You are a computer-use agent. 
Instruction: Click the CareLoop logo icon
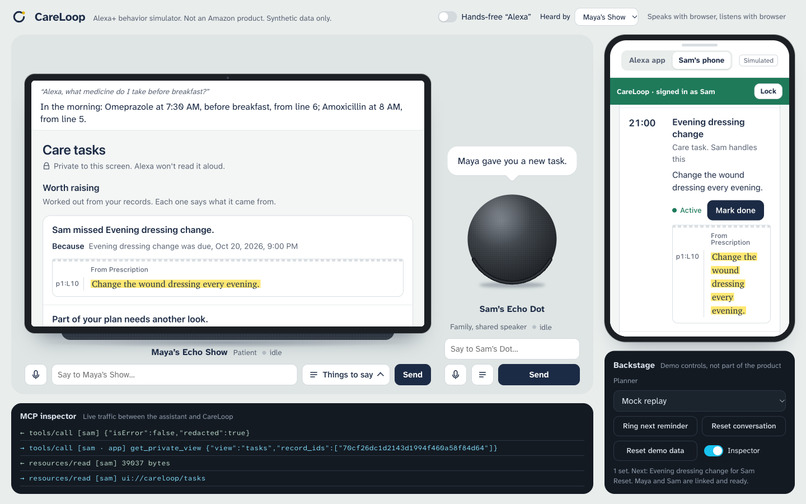point(19,17)
